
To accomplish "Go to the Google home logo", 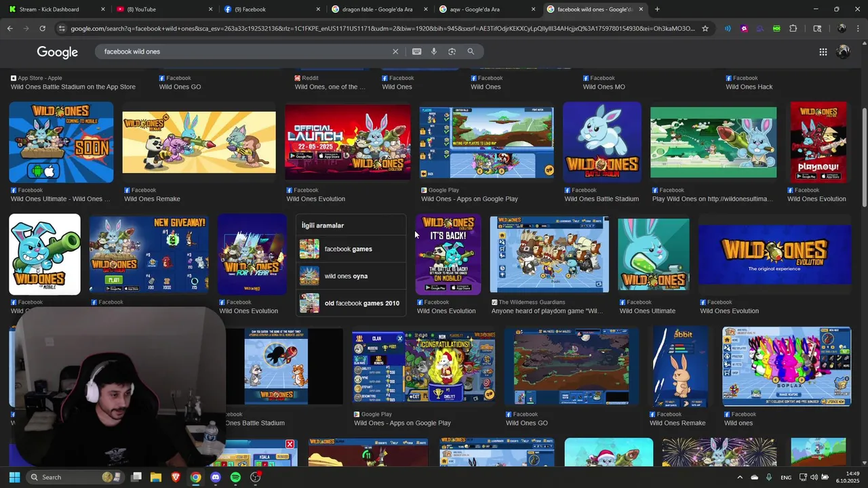I will click(x=58, y=52).
